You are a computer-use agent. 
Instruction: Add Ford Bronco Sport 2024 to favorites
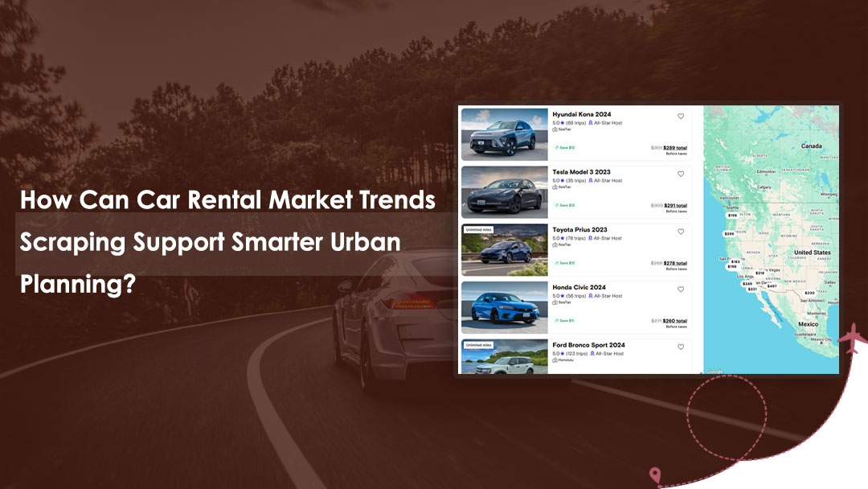pos(681,347)
